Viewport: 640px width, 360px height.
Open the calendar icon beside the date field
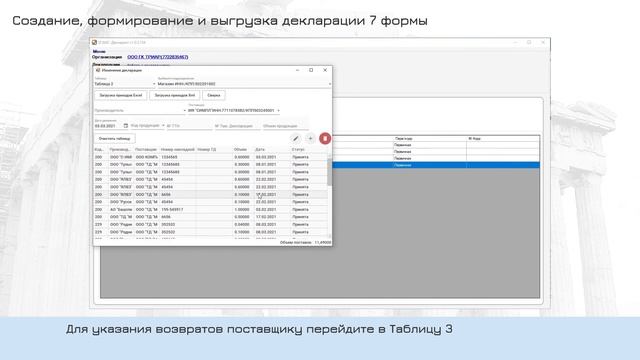click(x=126, y=126)
